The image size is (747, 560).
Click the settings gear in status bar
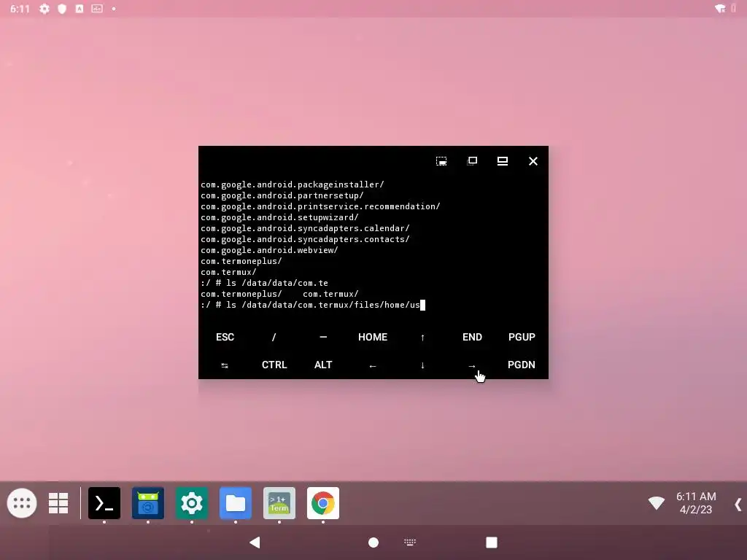click(44, 9)
